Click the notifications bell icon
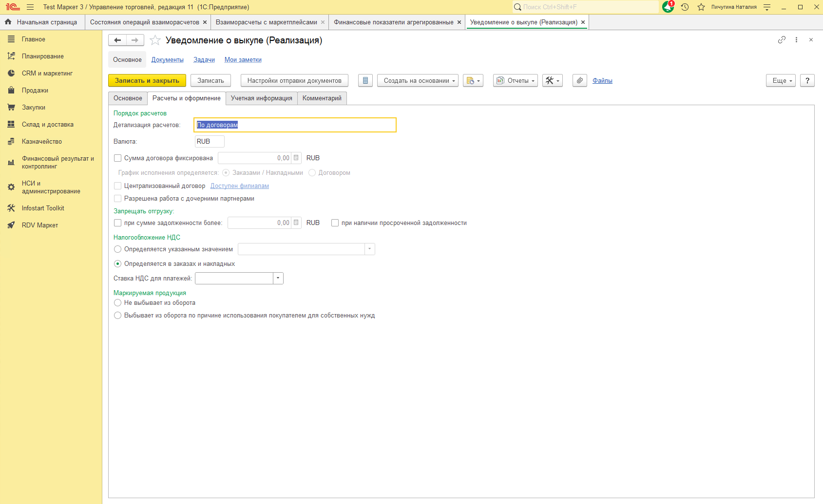 [x=668, y=7]
